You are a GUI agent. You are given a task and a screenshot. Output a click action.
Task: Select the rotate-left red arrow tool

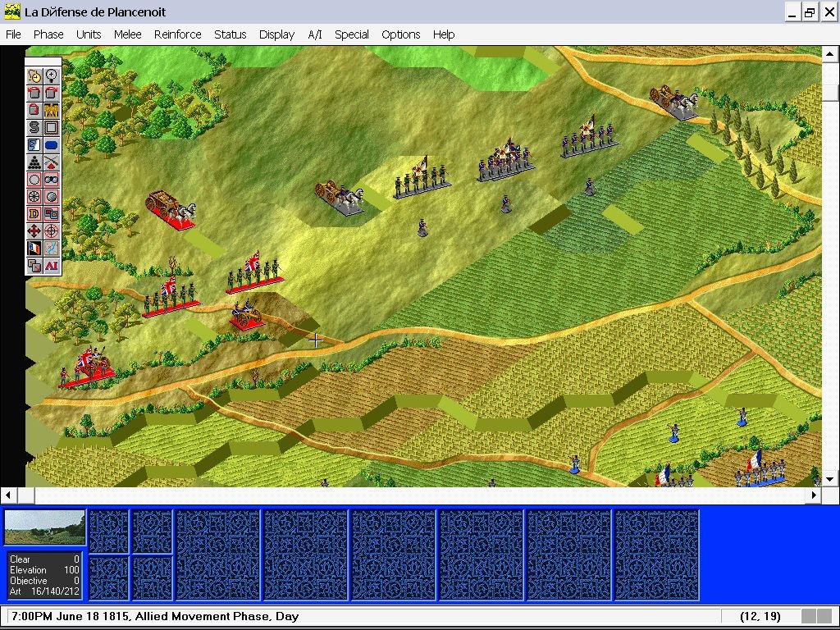34,93
